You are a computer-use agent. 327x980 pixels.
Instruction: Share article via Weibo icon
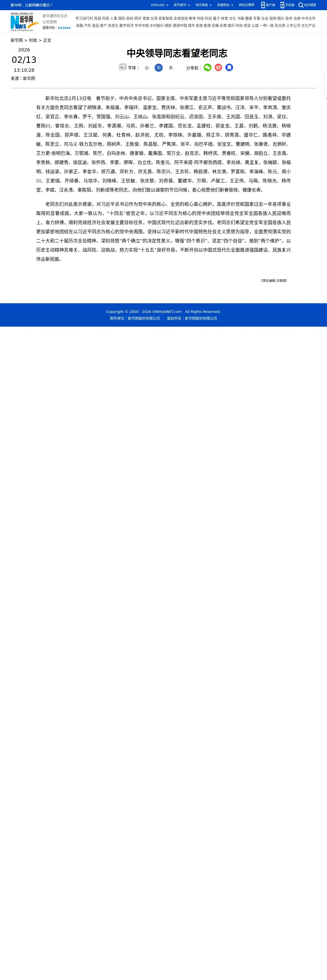218,67
